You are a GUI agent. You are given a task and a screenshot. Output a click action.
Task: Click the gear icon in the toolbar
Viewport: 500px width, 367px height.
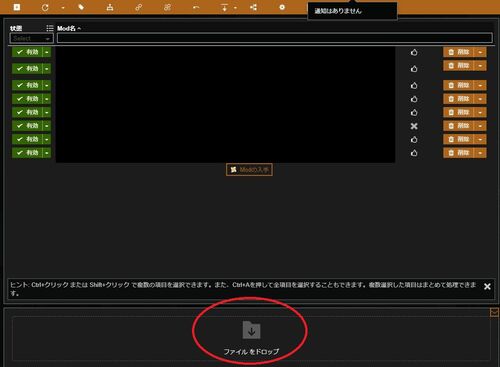point(282,7)
